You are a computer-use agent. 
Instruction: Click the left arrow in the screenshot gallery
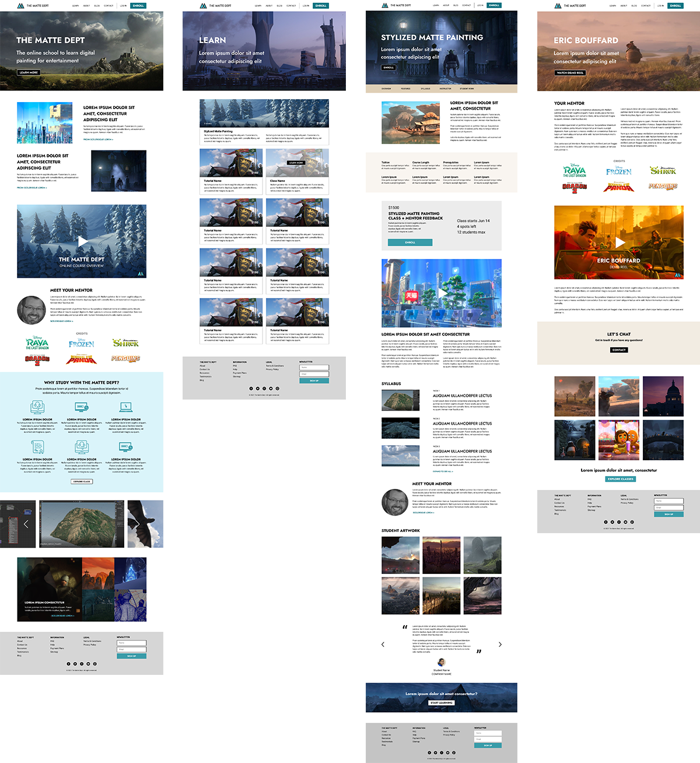point(27,524)
